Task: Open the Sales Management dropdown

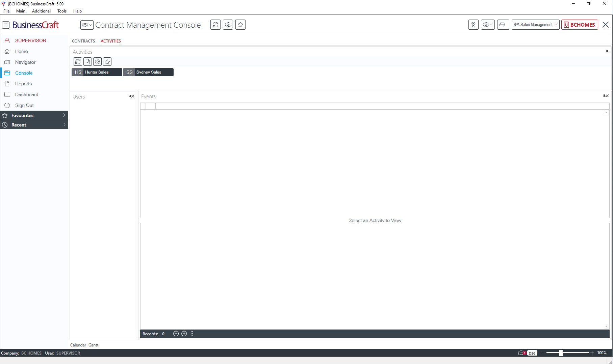Action: tap(536, 25)
